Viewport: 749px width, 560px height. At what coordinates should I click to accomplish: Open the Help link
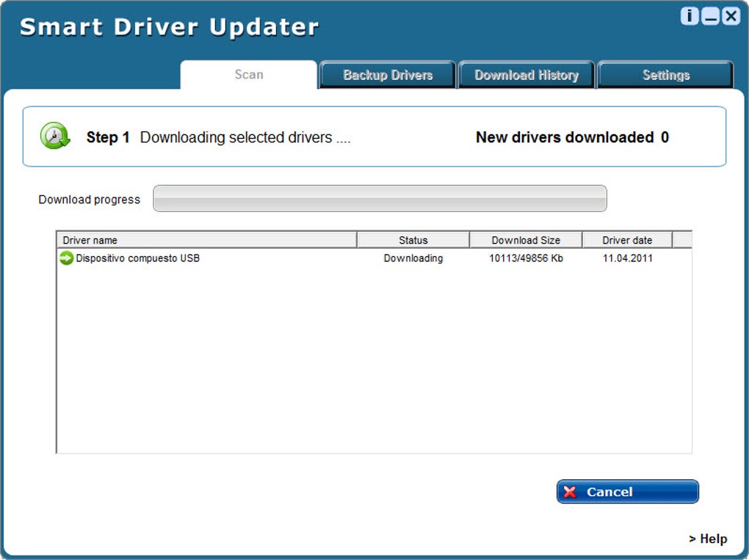point(709,539)
